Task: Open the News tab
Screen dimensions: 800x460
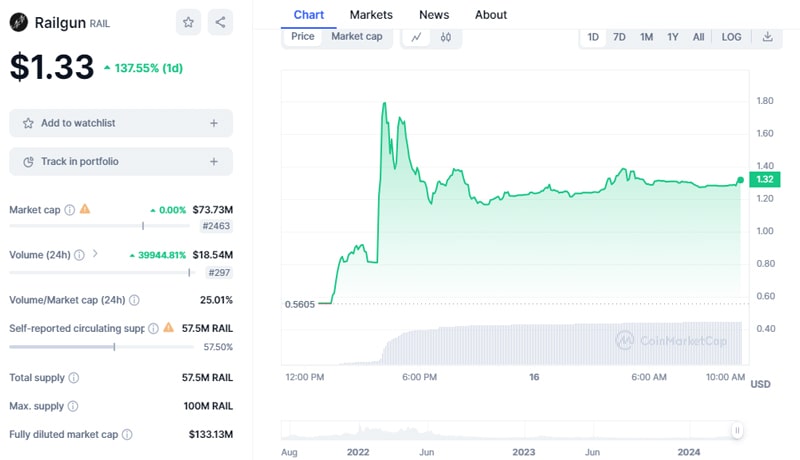Action: (x=434, y=15)
